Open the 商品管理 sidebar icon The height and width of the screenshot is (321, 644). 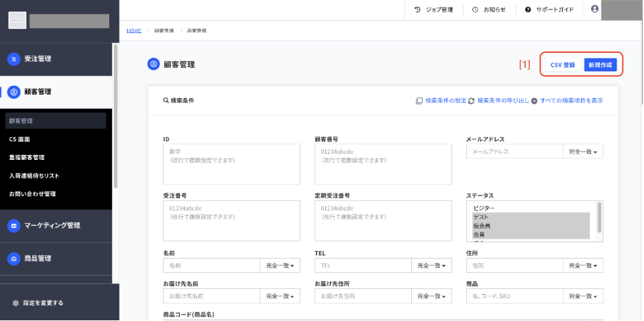click(14, 259)
